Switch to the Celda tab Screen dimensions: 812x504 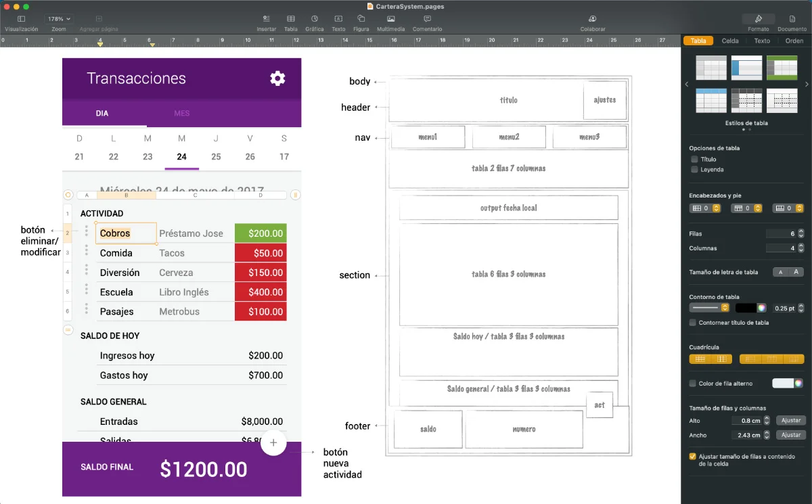(730, 41)
